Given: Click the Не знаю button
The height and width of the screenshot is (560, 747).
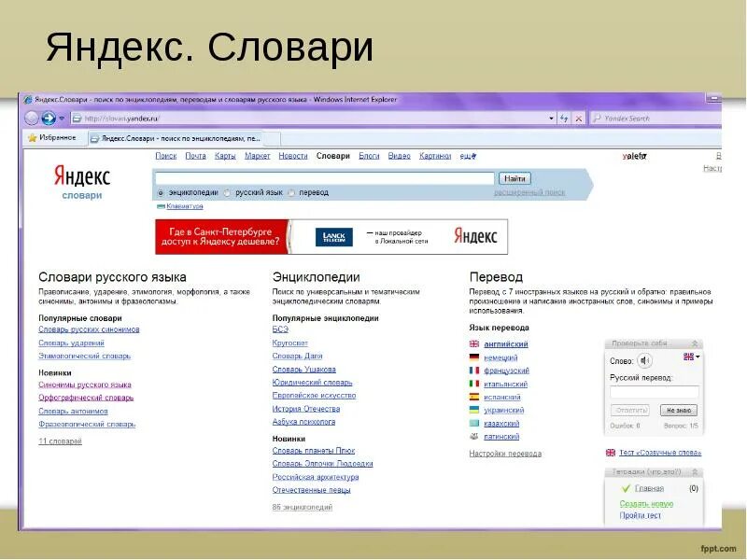Looking at the screenshot, I should [x=679, y=411].
